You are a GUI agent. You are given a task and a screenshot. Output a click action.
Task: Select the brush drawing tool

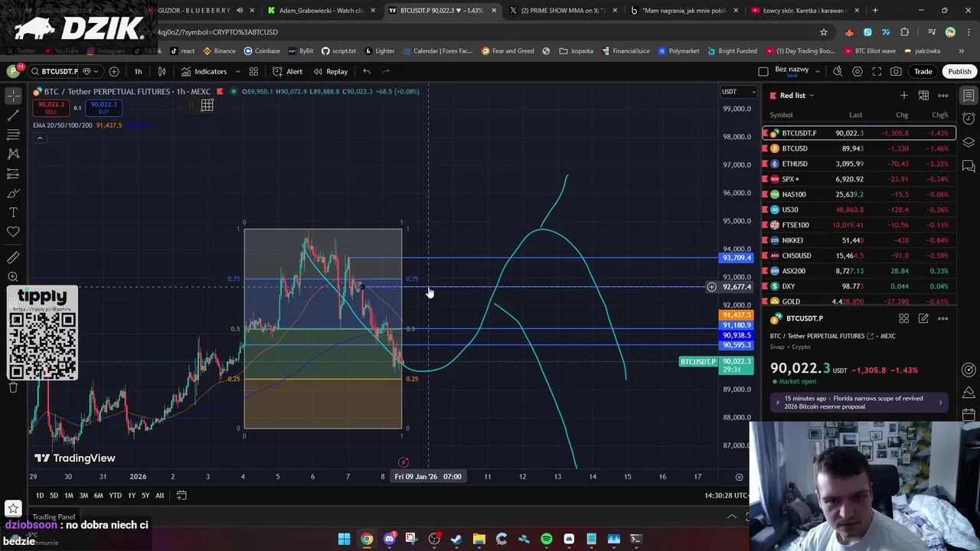pos(13,193)
